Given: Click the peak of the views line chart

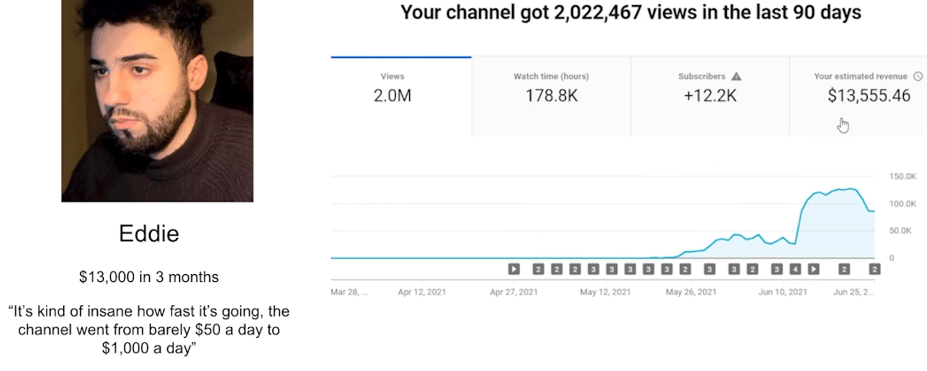Looking at the screenshot, I should click(x=851, y=188).
